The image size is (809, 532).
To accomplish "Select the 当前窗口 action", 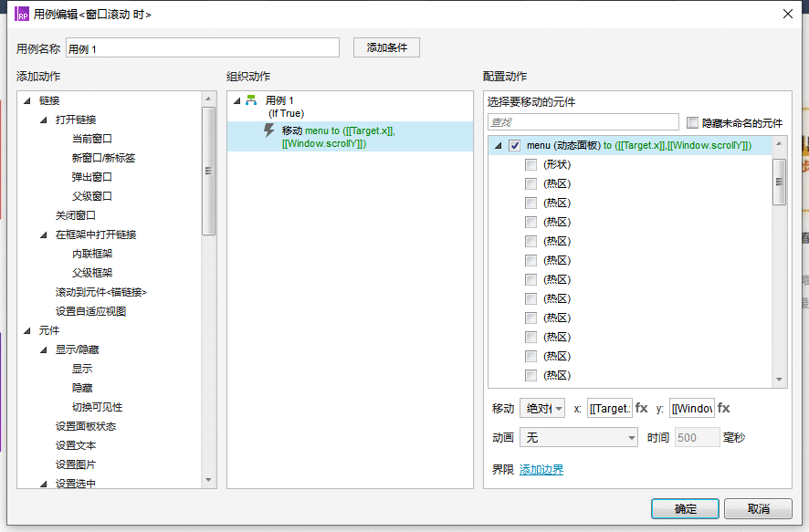I will tap(92, 139).
